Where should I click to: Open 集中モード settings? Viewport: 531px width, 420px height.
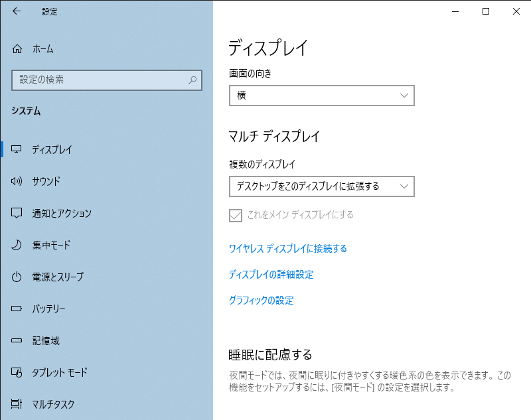107,245
